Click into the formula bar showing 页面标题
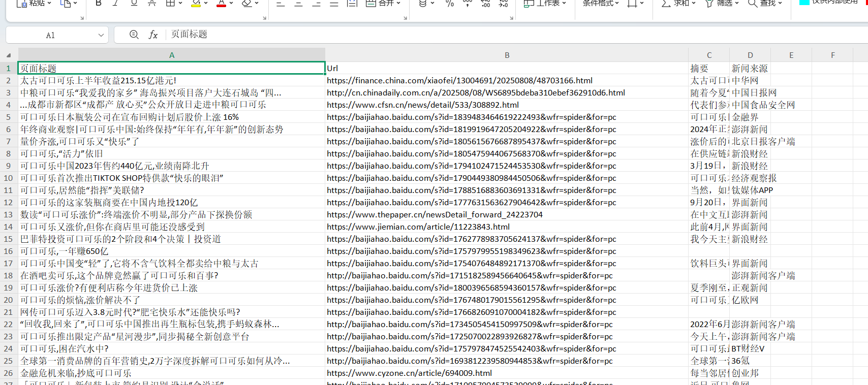This screenshot has height=385, width=868. pyautogui.click(x=516, y=35)
